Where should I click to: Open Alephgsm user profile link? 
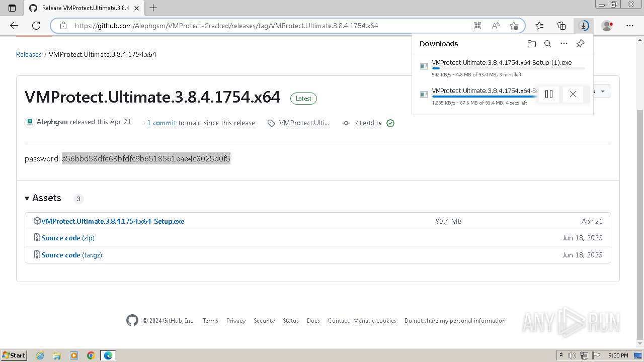(52, 122)
